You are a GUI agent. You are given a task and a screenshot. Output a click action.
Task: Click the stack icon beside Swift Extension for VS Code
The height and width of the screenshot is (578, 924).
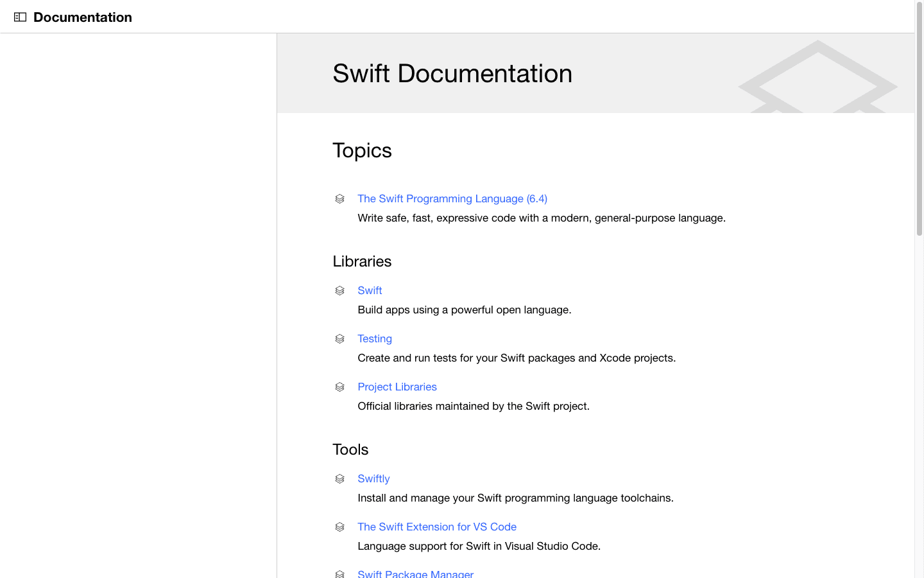pos(340,527)
